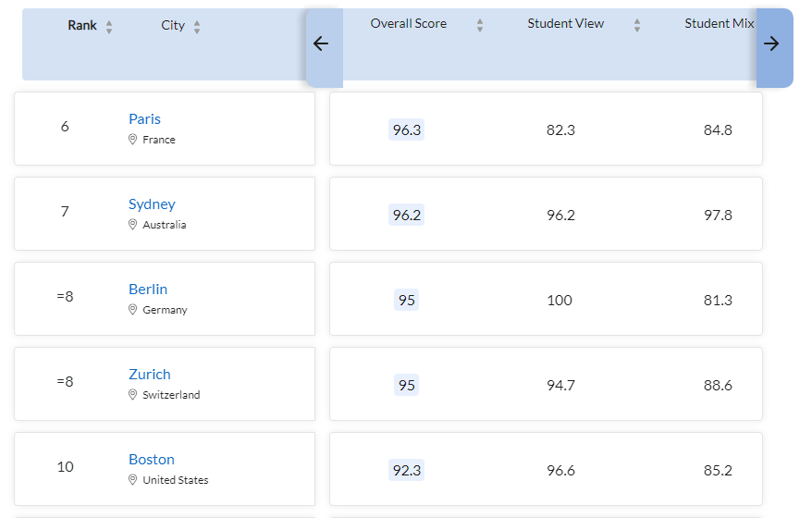Click Boston student mix value 85.2
This screenshot has width=812, height=518.
(718, 470)
